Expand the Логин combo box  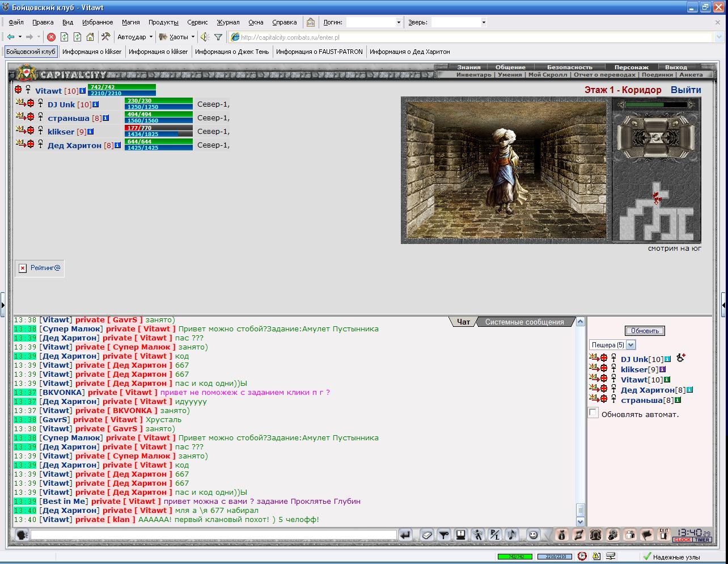point(399,22)
